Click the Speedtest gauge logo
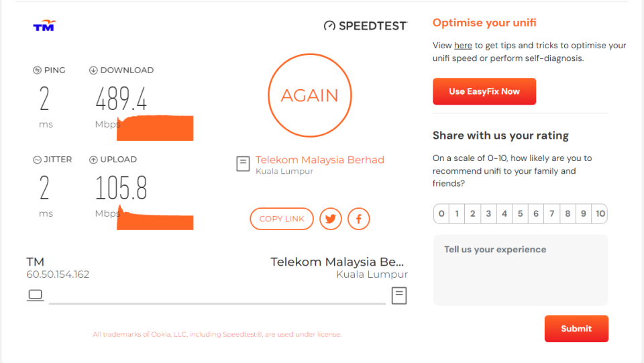644x363 pixels. [x=329, y=26]
